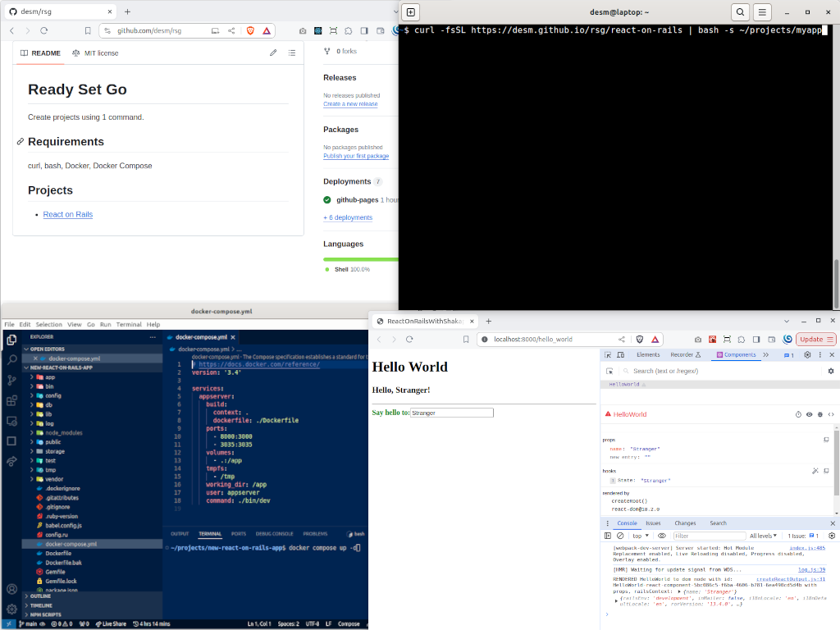The image size is (840, 630).
Task: Show more DevTools tabs with double chevron
Action: point(766,354)
